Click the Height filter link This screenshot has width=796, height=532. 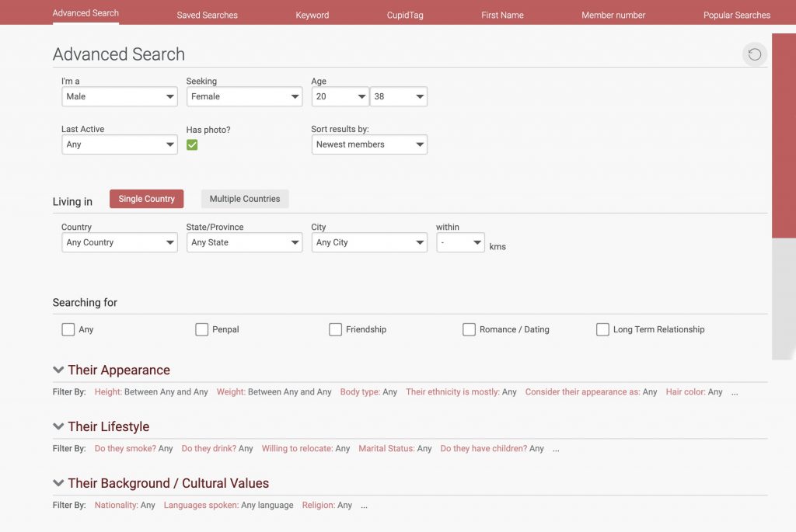pos(108,392)
